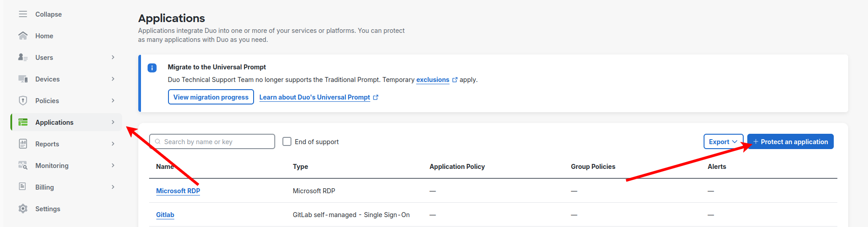This screenshot has width=868, height=227.
Task: Click the Monitoring icon in sidebar
Action: pyautogui.click(x=23, y=166)
